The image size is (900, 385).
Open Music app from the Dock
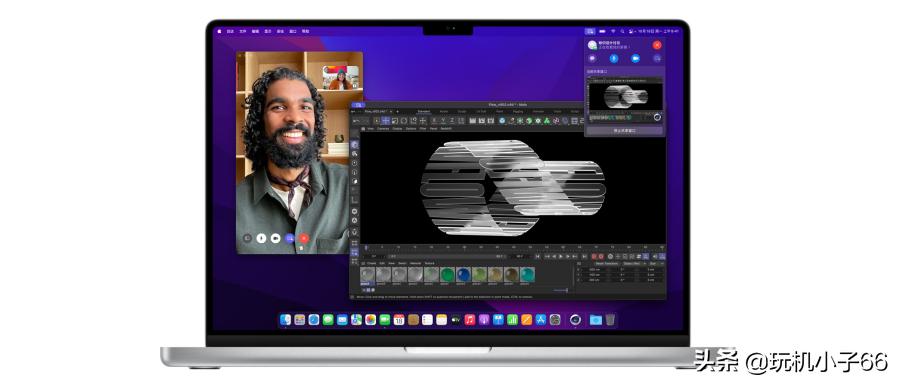pos(470,320)
